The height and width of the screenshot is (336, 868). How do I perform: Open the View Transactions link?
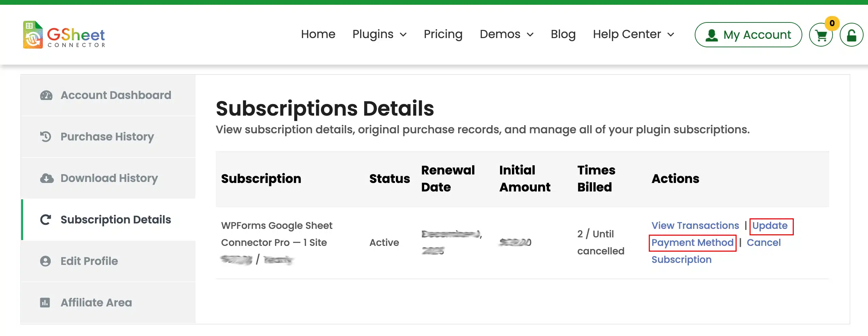(695, 225)
